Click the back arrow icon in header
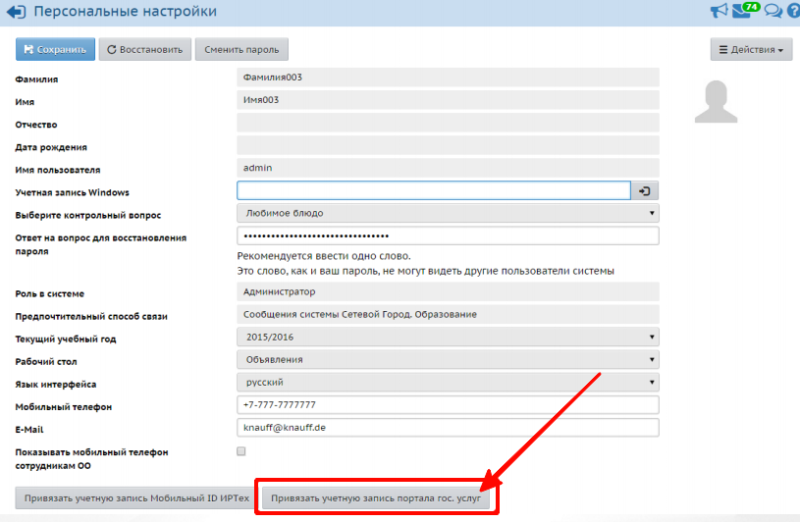 (16, 12)
